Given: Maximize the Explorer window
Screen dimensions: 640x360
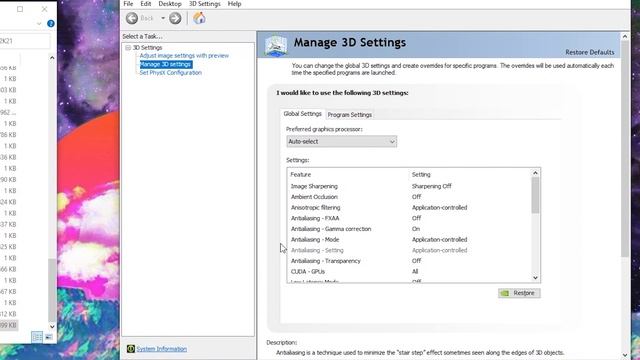Looking at the screenshot, I should pyautogui.click(x=20, y=9).
